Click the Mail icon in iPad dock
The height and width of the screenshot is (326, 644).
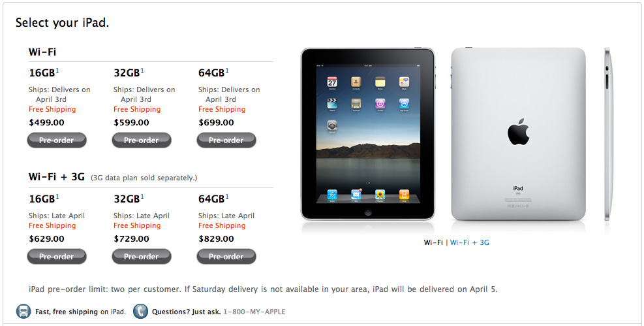pyautogui.click(x=356, y=195)
